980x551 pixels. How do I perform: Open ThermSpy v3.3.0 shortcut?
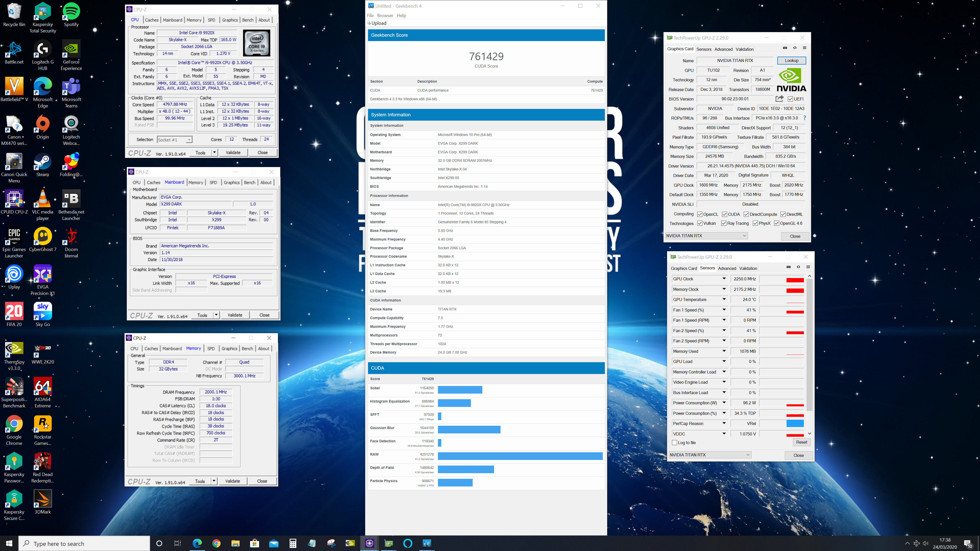pos(14,356)
